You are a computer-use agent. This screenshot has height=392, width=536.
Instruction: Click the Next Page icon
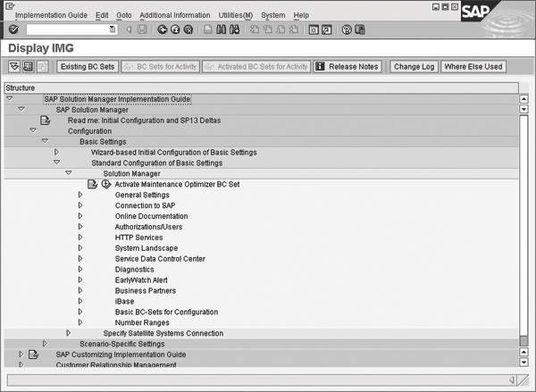coord(281,29)
